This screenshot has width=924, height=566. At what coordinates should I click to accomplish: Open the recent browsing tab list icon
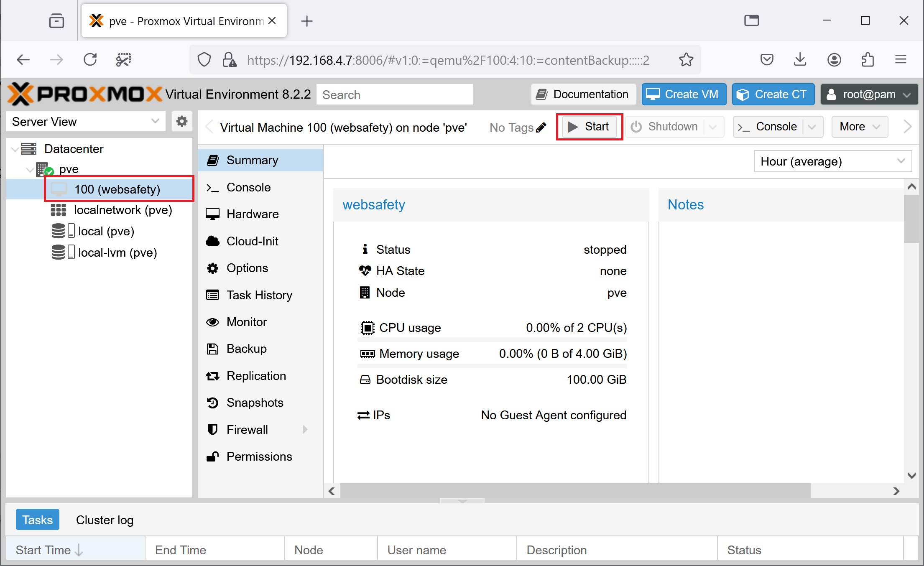(56, 21)
